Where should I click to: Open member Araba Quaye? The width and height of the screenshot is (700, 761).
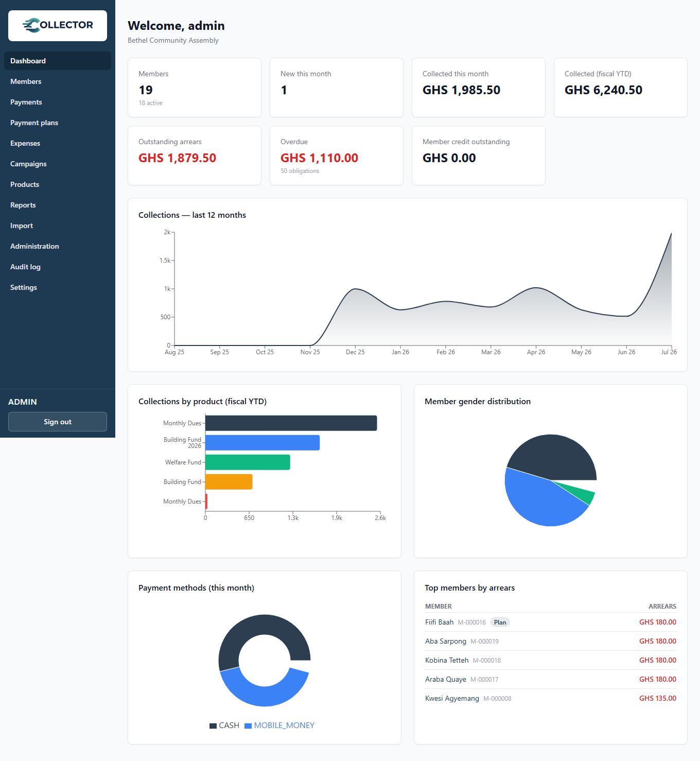point(445,680)
